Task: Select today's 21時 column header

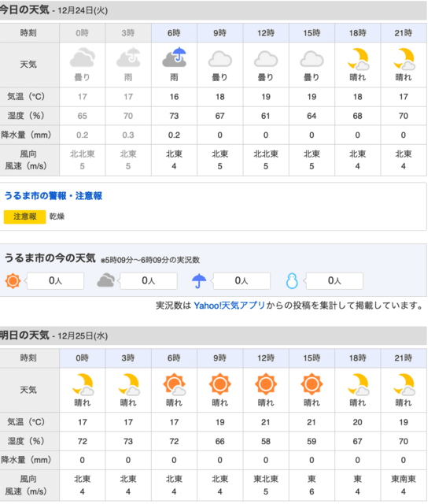Action: pos(404,33)
